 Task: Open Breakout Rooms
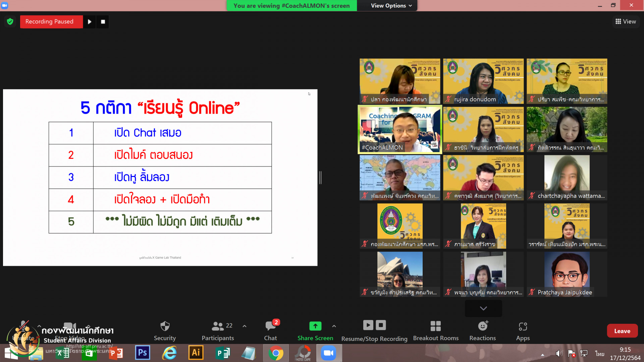click(435, 326)
